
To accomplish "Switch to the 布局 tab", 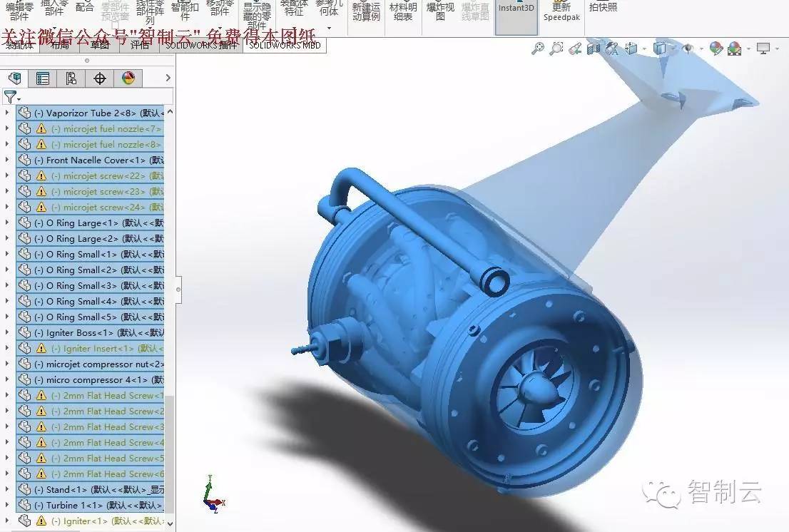I will [x=59, y=45].
